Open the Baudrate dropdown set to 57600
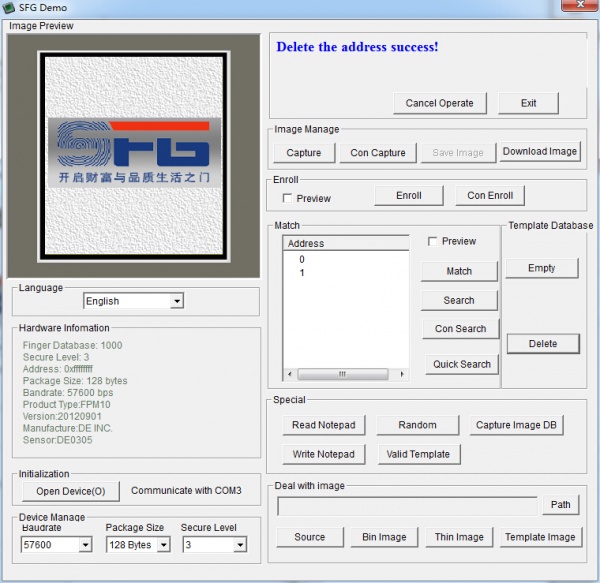Screen dimensions: 600x583 (x=86, y=545)
